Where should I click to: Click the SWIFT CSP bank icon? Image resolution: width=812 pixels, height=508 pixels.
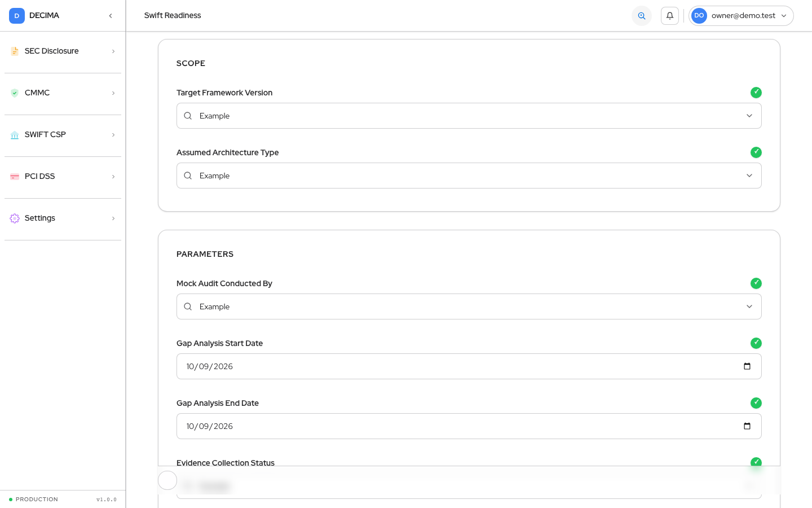[x=15, y=135]
